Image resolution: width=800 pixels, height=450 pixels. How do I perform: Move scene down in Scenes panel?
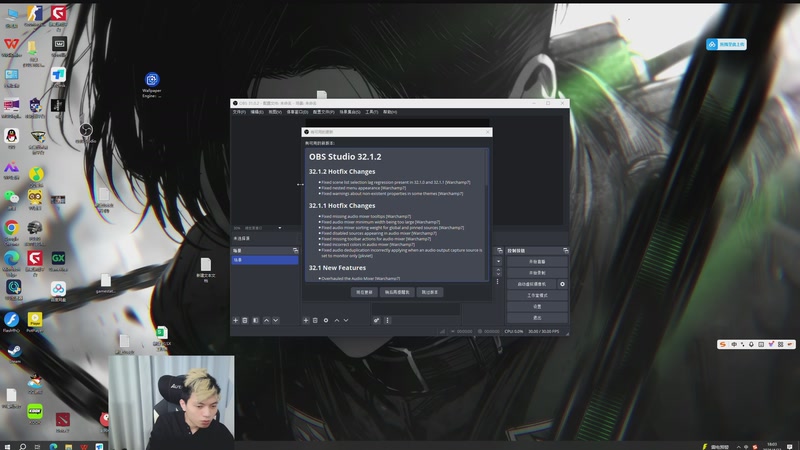[276, 320]
